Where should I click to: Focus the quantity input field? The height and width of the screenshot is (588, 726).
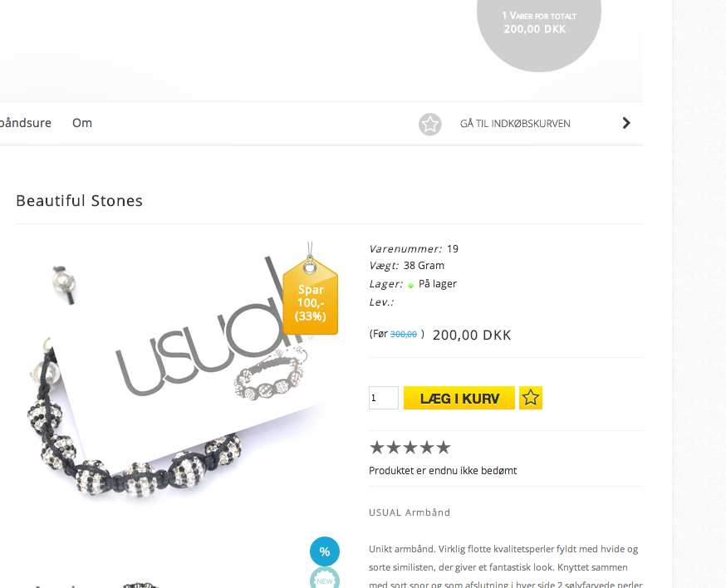tap(384, 398)
